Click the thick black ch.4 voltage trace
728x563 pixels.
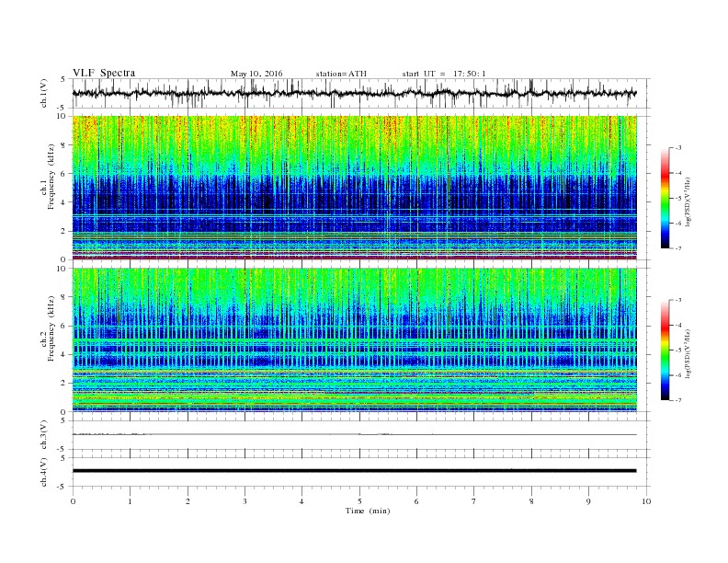[354, 471]
